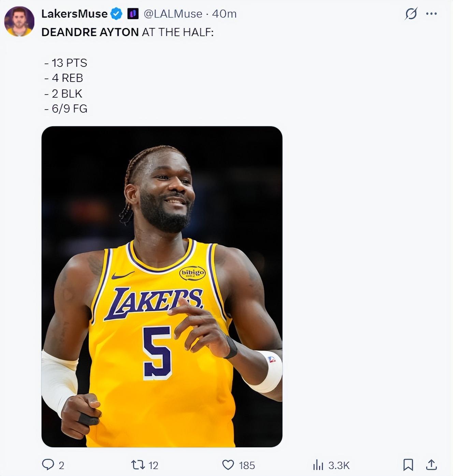
Task: Click the 3.3K views count
Action: 339,465
